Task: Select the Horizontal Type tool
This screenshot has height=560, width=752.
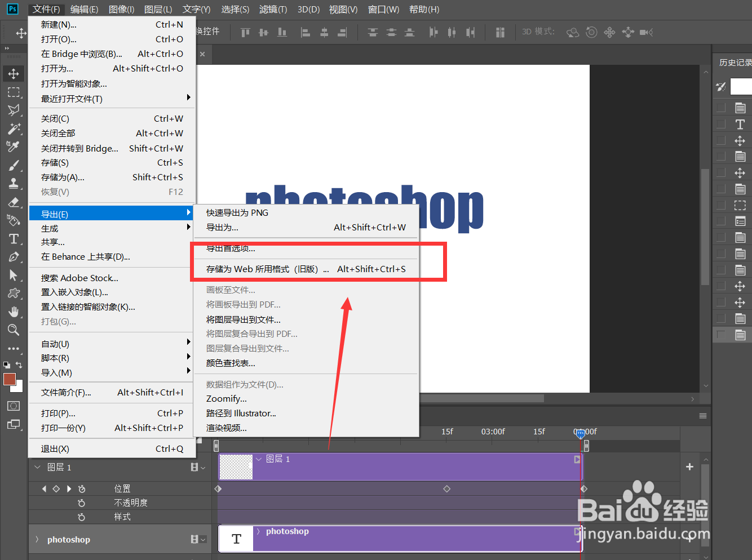Action: click(x=14, y=239)
